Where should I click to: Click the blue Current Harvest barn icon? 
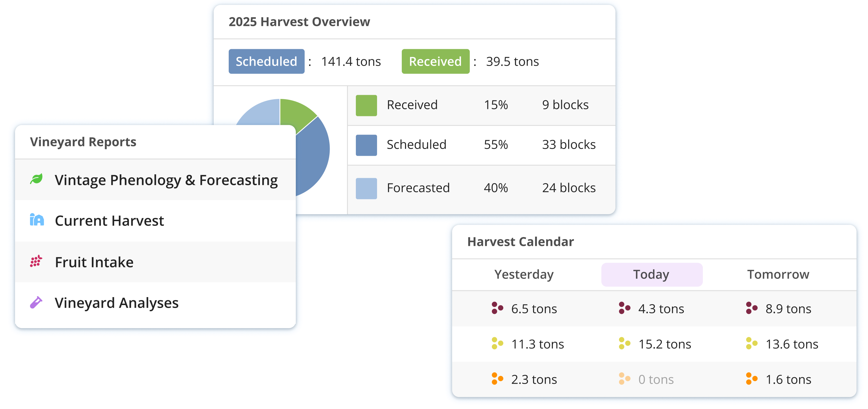pos(37,220)
